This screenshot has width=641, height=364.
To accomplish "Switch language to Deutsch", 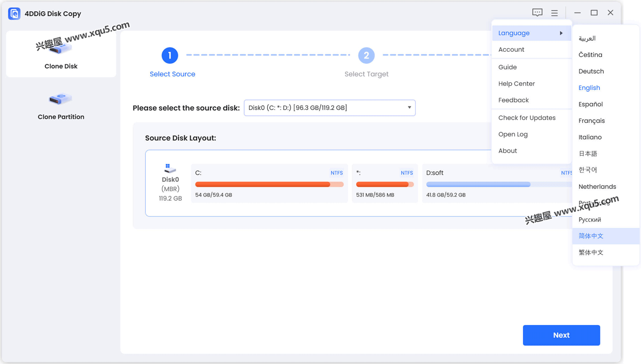I will tap(606, 72).
